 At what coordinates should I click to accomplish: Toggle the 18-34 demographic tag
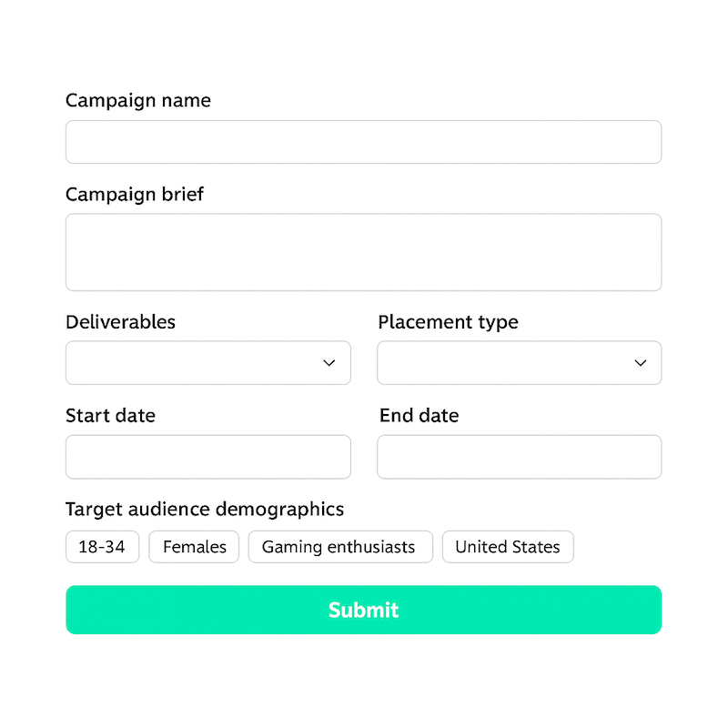[x=102, y=547]
